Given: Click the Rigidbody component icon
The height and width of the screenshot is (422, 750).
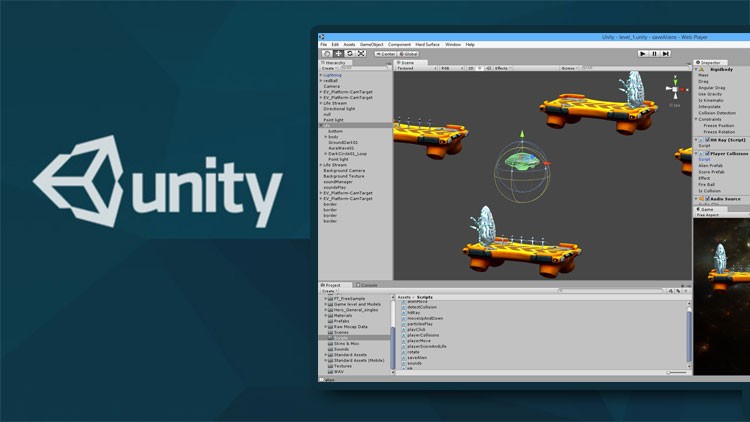Looking at the screenshot, I should 702,69.
